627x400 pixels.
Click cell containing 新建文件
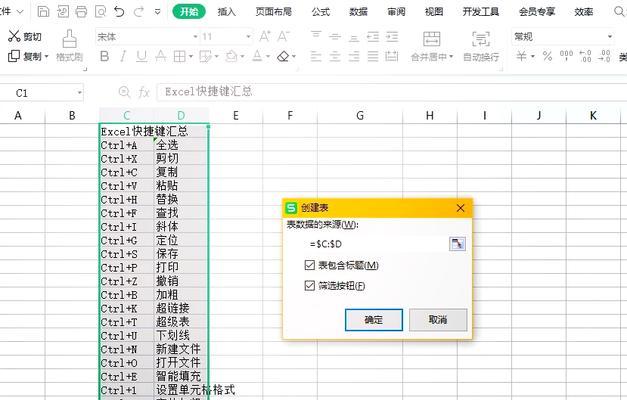181,349
